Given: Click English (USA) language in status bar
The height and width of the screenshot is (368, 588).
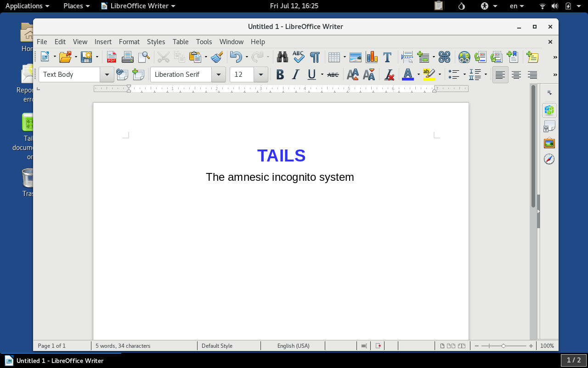Looking at the screenshot, I should click(x=293, y=346).
